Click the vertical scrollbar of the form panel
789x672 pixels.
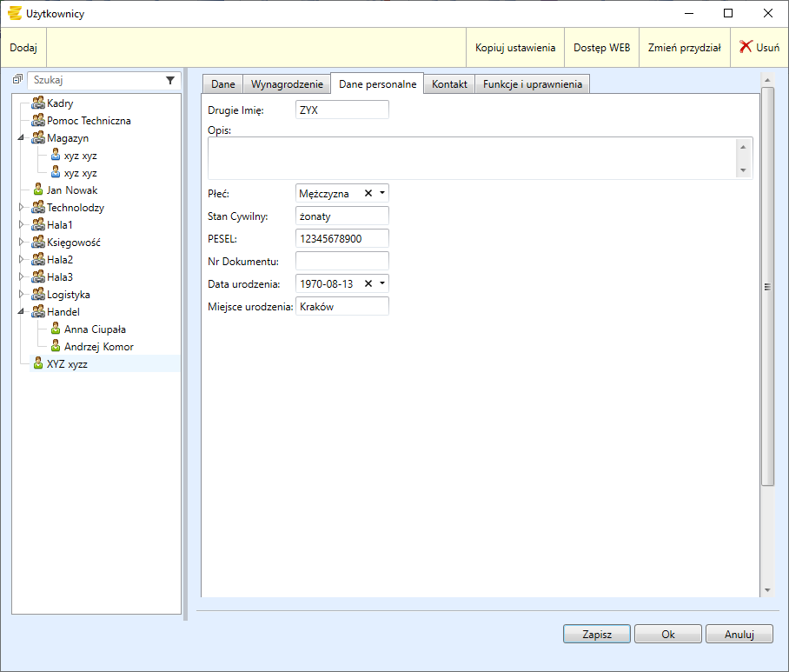pos(766,287)
